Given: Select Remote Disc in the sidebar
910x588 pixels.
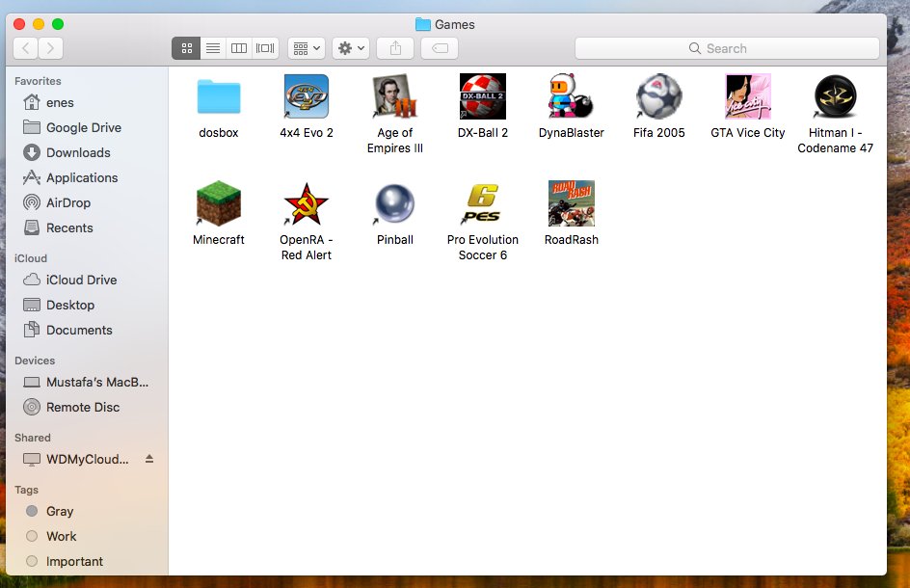Looking at the screenshot, I should click(87, 407).
